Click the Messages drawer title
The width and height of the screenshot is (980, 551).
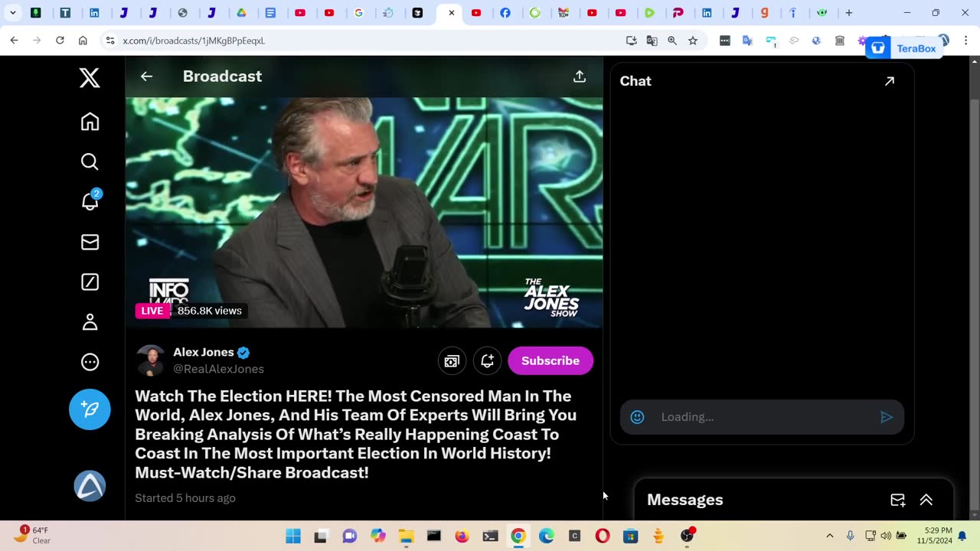pos(685,500)
